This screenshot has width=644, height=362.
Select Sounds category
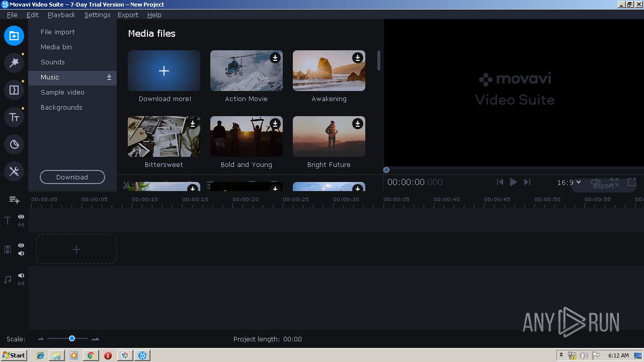72,62
